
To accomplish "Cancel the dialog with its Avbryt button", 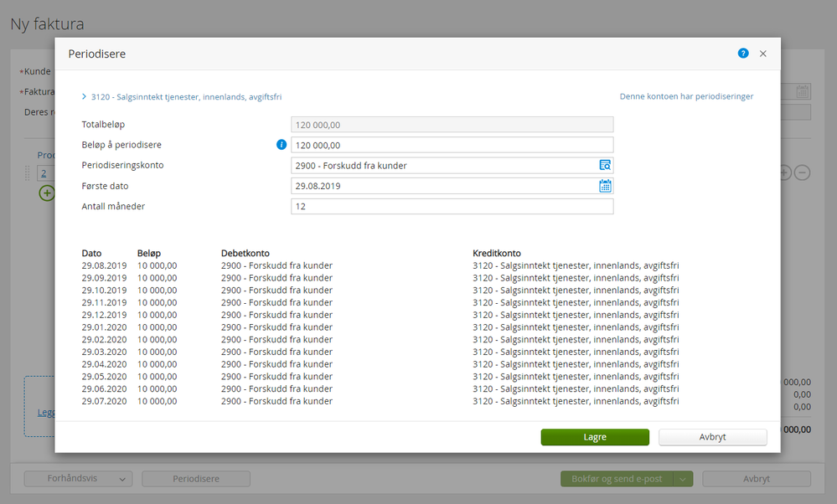I will click(x=713, y=437).
